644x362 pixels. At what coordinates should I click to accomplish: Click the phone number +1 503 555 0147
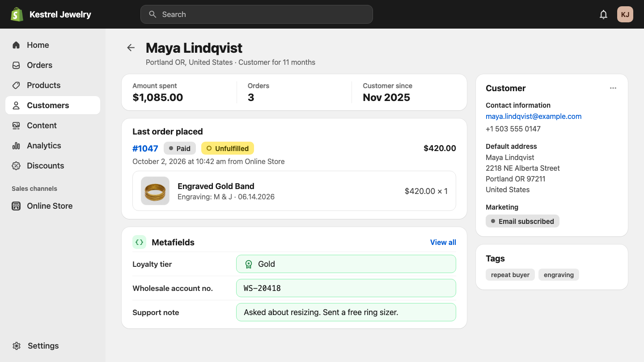click(x=513, y=129)
